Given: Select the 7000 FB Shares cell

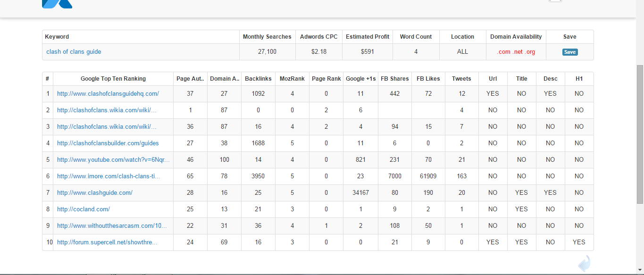Looking at the screenshot, I should 394,176.
